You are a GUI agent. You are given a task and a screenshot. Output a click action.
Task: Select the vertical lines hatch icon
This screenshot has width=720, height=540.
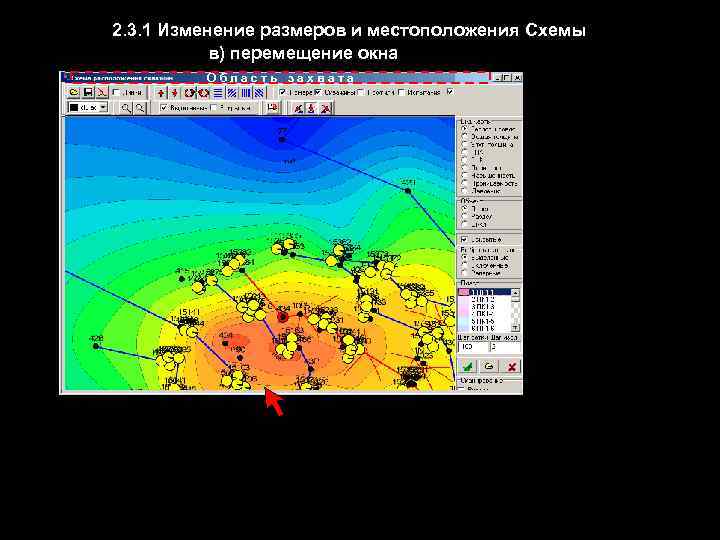[246, 93]
